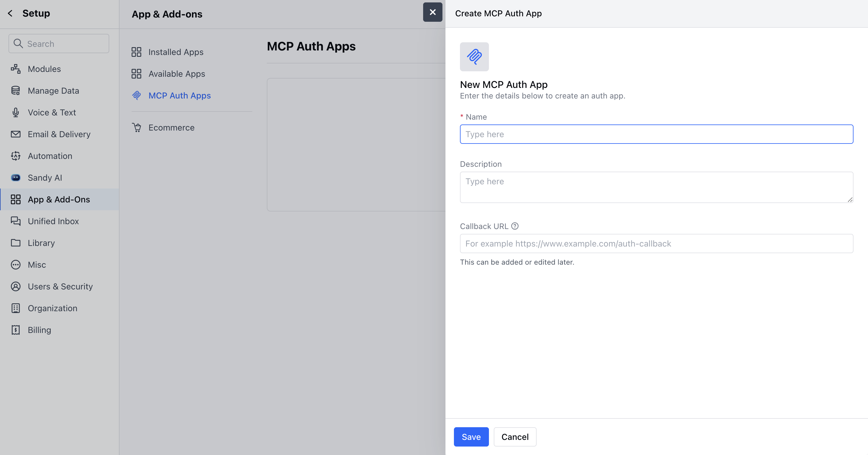
Task: Go to Users & Security
Action: [x=59, y=286]
